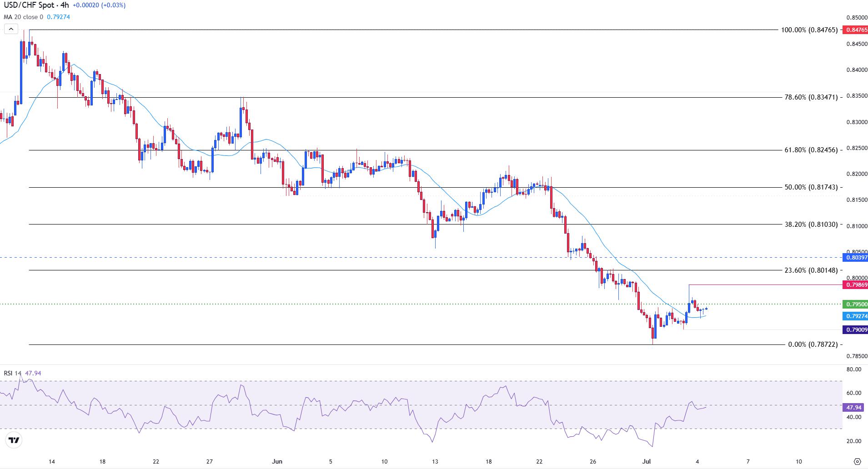Select the 0.00% (0.78722) Fibonacci label
This screenshot has width=868, height=469.
(x=813, y=344)
